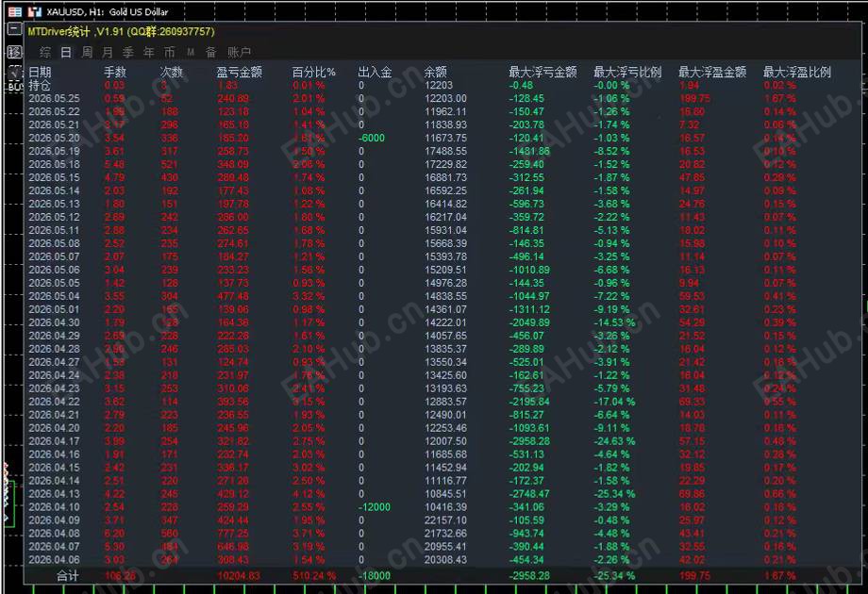Click the 最大浮亏金额 column header
Image resolution: width=868 pixels, height=594 pixels.
[542, 72]
